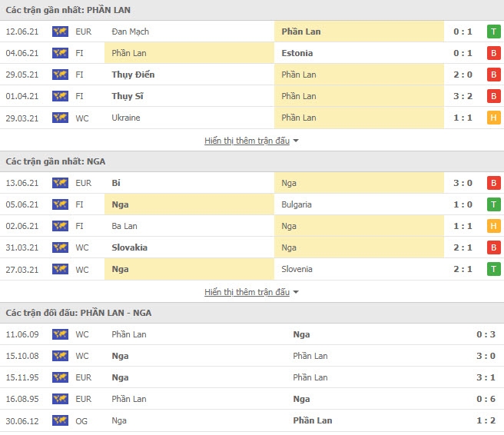This screenshot has width=504, height=435.
Task: Click world flag icon in 13.06.21 Bỉ row
Action: (x=60, y=183)
